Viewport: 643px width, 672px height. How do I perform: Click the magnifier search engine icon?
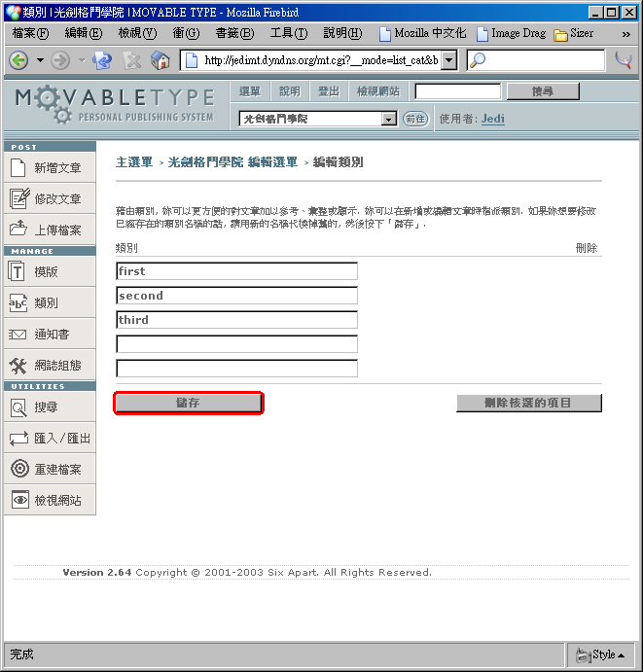(x=477, y=60)
